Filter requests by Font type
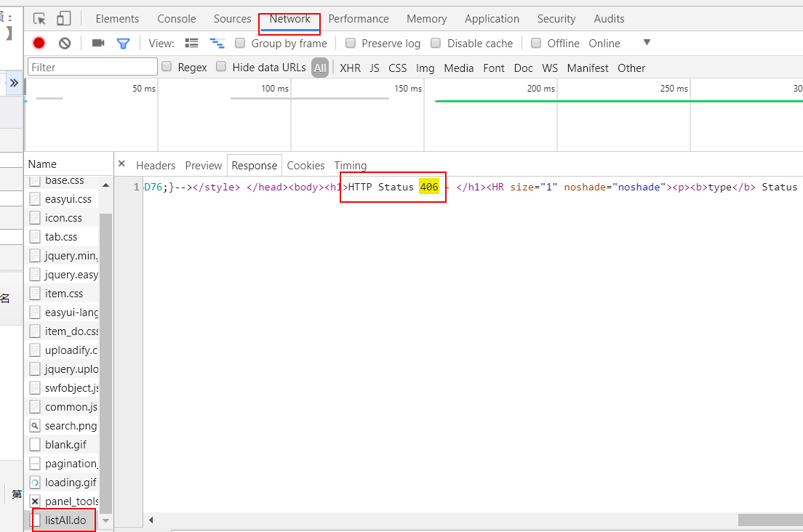This screenshot has height=532, width=803. 494,68
